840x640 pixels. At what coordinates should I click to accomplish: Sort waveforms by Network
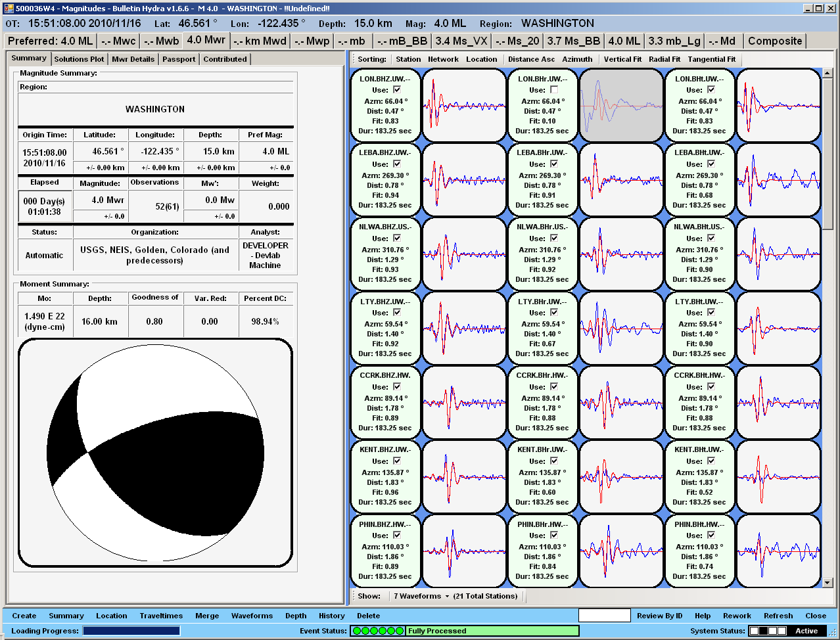(x=443, y=59)
